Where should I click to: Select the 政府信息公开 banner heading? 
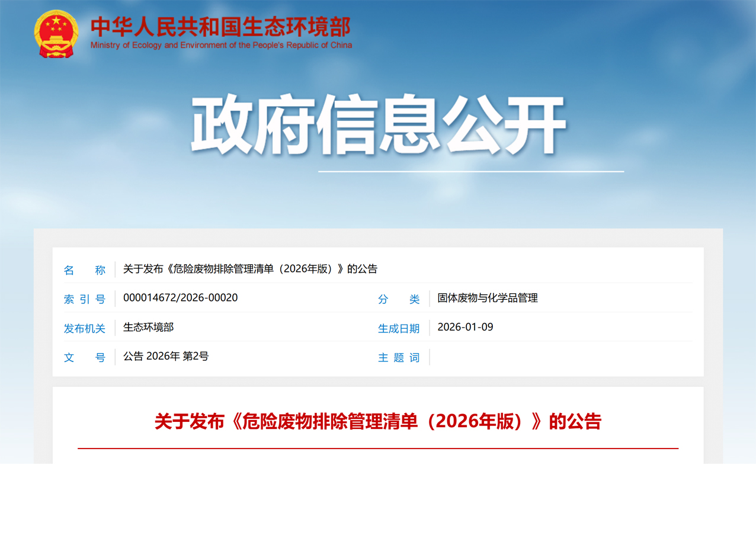pyautogui.click(x=379, y=126)
